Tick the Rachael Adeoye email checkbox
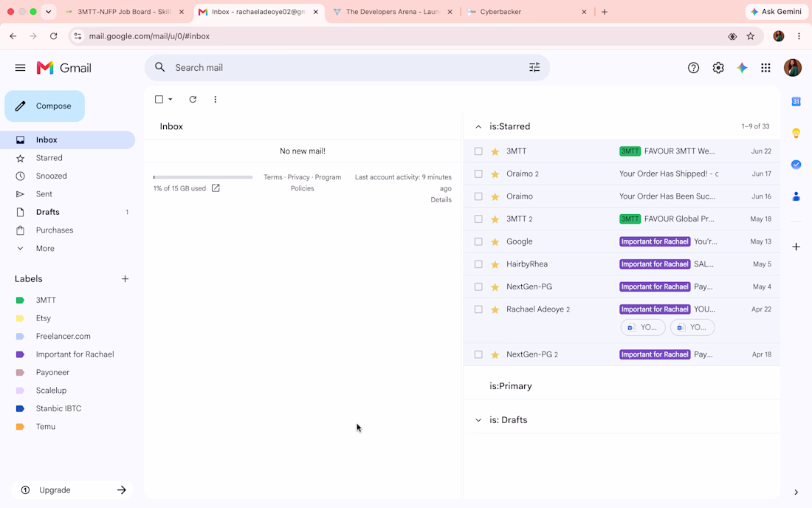This screenshot has height=508, width=812. point(478,309)
